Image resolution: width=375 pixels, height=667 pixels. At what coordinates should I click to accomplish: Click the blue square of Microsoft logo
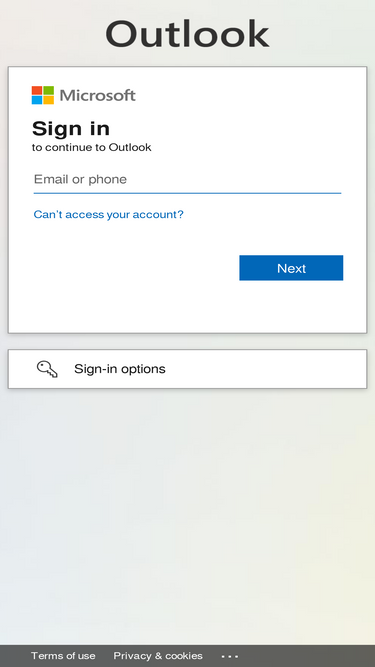pos(37,100)
